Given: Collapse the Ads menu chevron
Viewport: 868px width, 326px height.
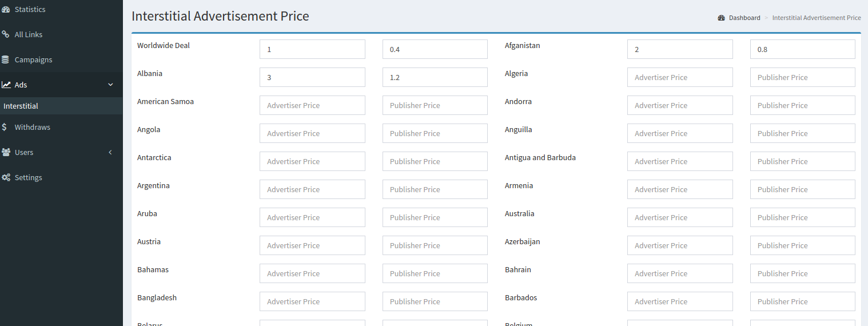Looking at the screenshot, I should 110,85.
